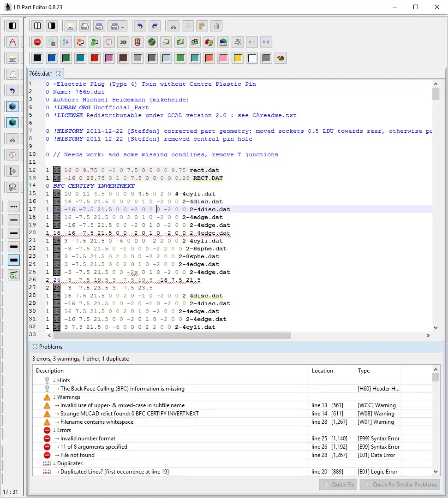448x498 pixels.
Task: Toggle the upper 3D cube button in sidebar
Action: click(x=12, y=107)
